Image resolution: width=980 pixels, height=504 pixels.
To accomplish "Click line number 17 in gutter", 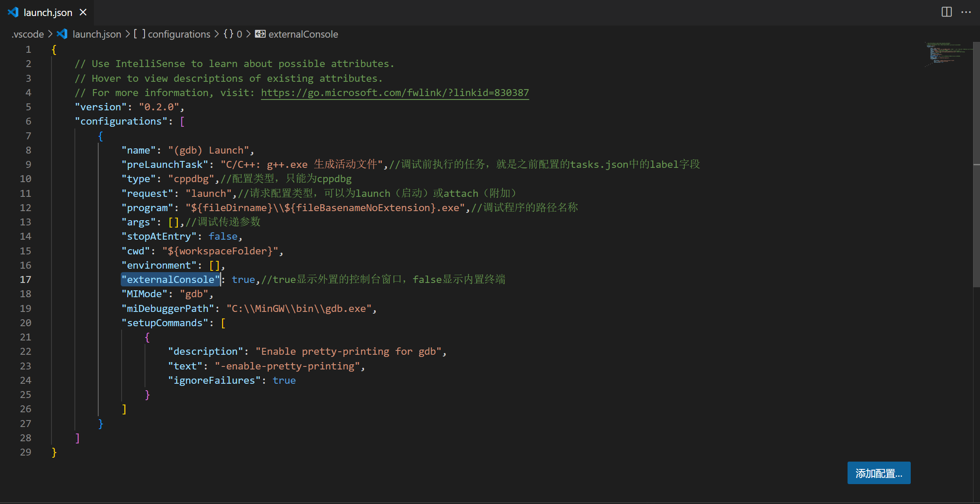I will (26, 279).
